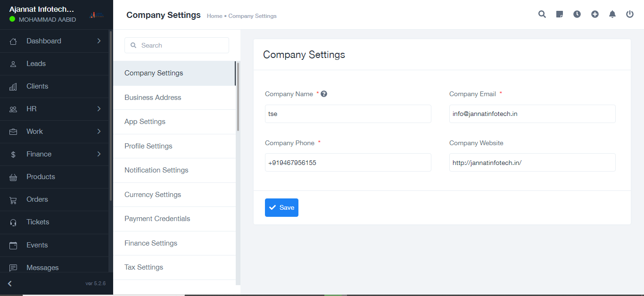Expand the Finance submenu
The width and height of the screenshot is (644, 296).
(x=99, y=154)
